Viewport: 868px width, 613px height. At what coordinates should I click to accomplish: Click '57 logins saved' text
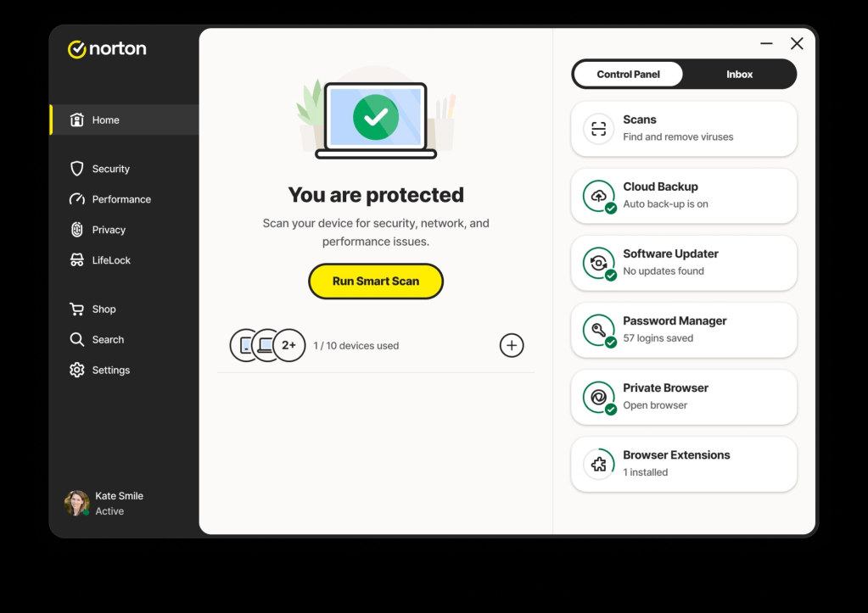point(658,338)
